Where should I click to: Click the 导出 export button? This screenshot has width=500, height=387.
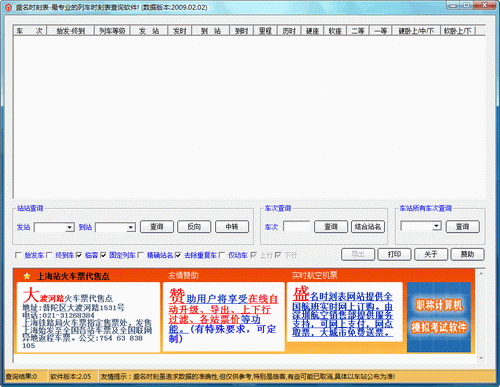click(x=358, y=254)
